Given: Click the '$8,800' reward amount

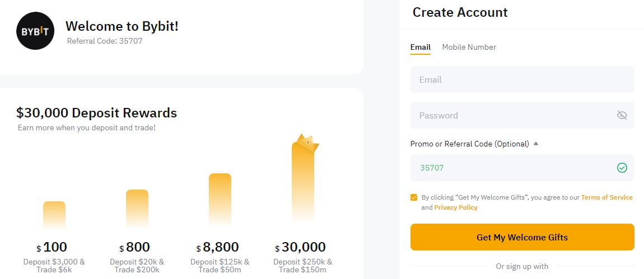Looking at the screenshot, I should click(218, 247).
